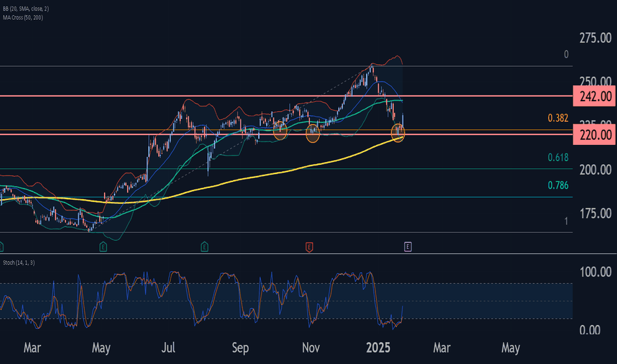
Task: Click the purple upcoming earnings marker
Action: click(x=408, y=247)
